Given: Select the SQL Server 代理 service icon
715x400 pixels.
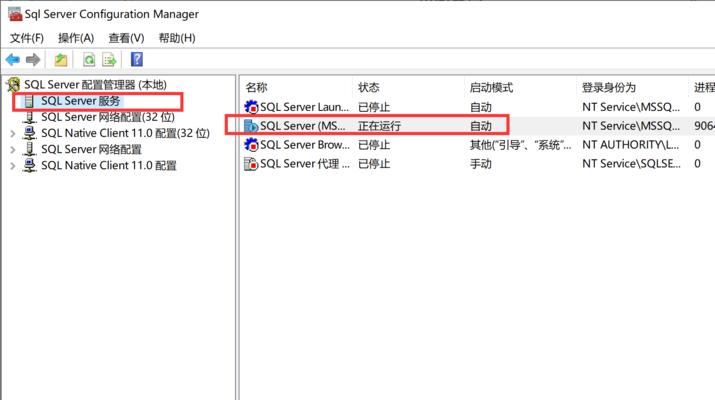Looking at the screenshot, I should coord(251,164).
